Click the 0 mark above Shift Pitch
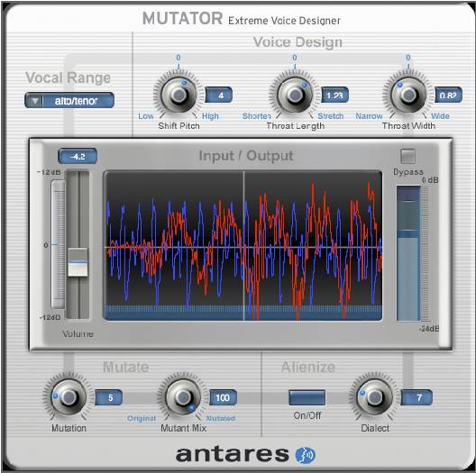The height and width of the screenshot is (473, 476). [x=178, y=58]
